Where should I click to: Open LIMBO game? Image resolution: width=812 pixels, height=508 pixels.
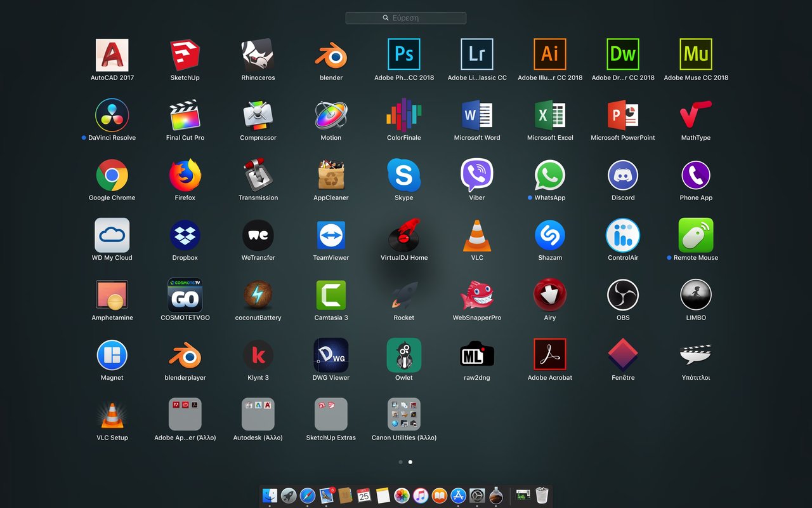[x=696, y=295]
